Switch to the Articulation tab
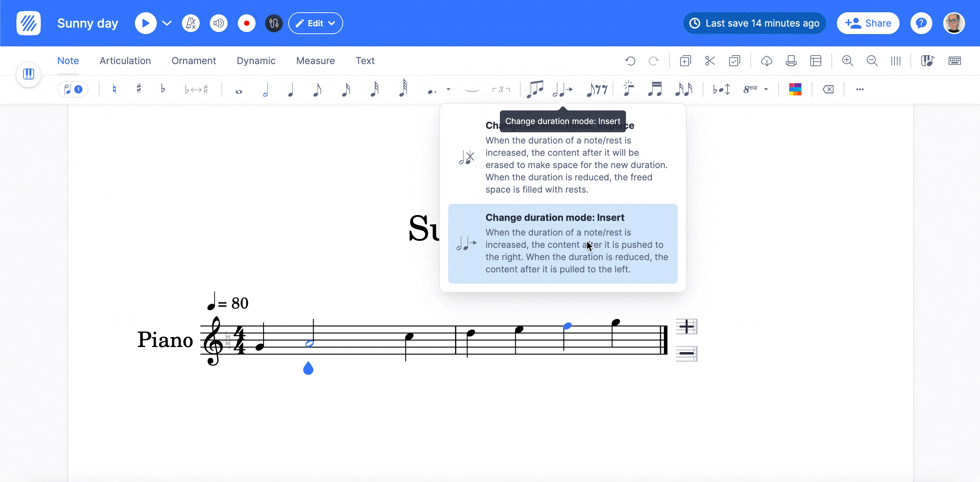This screenshot has width=980, height=482. 125,61
